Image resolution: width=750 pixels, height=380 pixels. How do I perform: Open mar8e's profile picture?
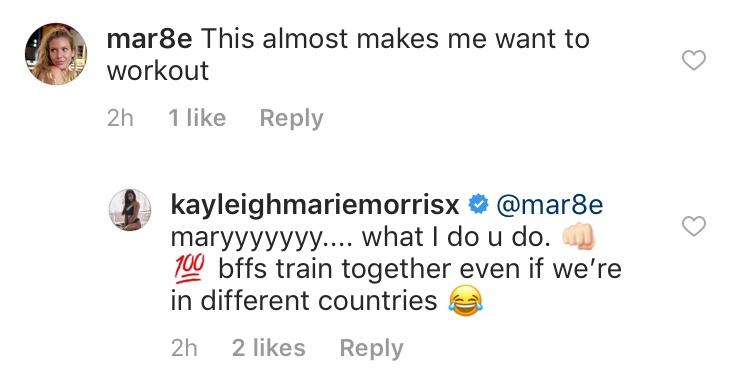[x=56, y=54]
